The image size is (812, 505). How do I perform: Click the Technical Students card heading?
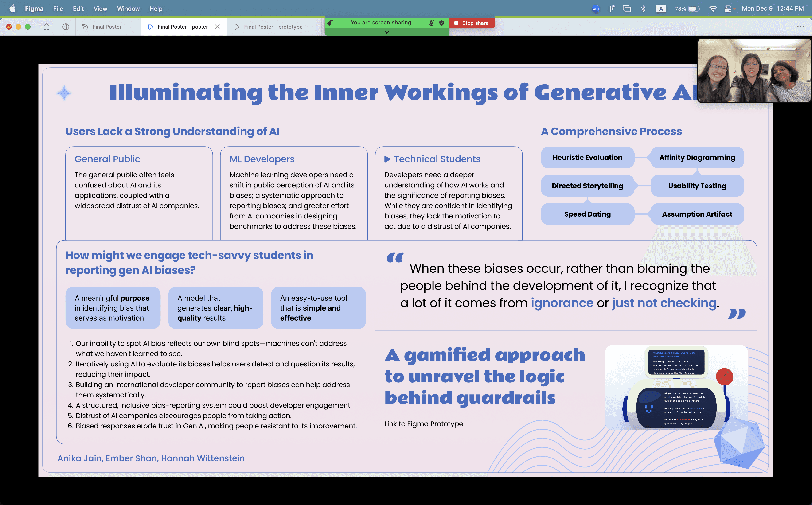(437, 159)
